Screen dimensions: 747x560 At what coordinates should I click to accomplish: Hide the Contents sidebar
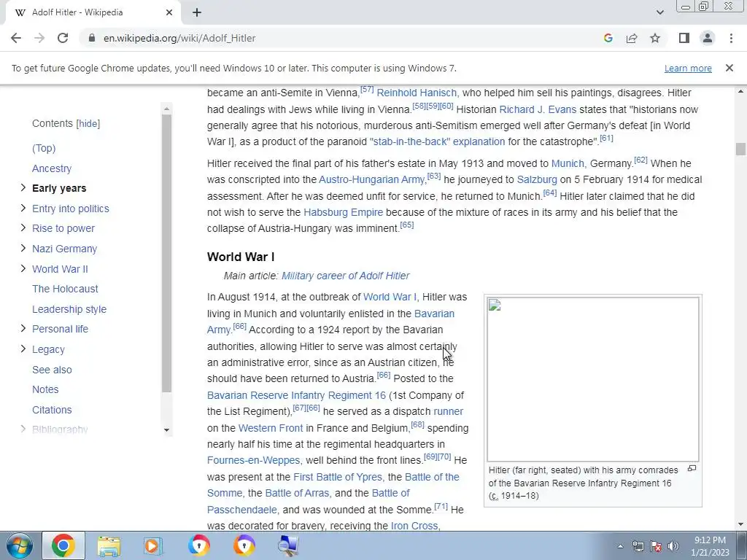[88, 124]
